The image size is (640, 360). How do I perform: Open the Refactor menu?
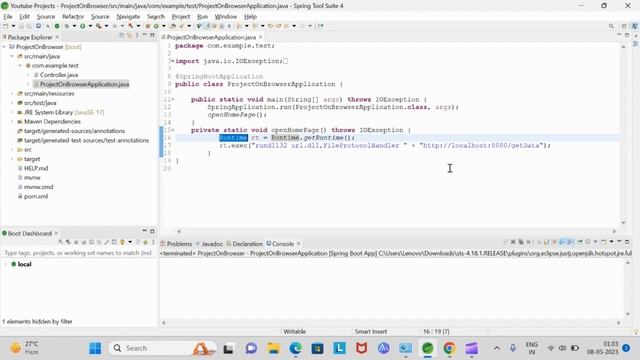73,17
